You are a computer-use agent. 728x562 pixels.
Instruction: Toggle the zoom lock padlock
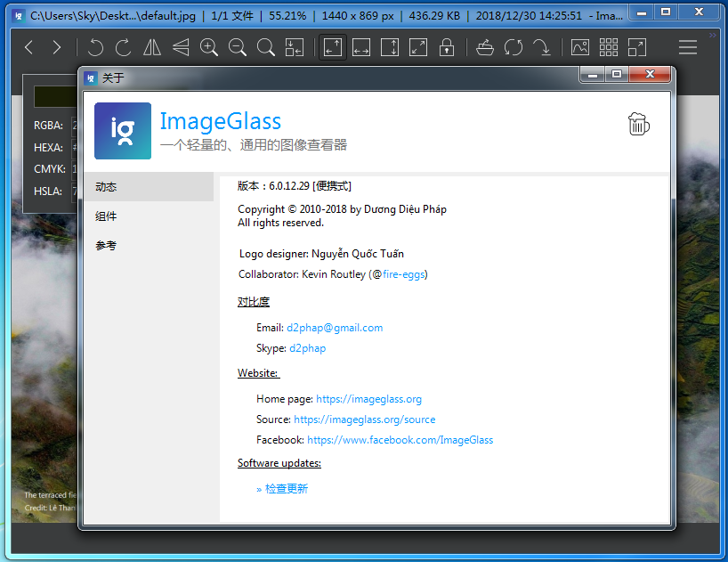tap(447, 46)
